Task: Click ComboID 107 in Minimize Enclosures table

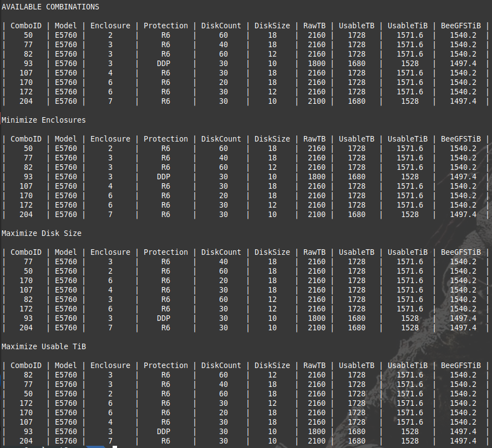Action: point(26,186)
